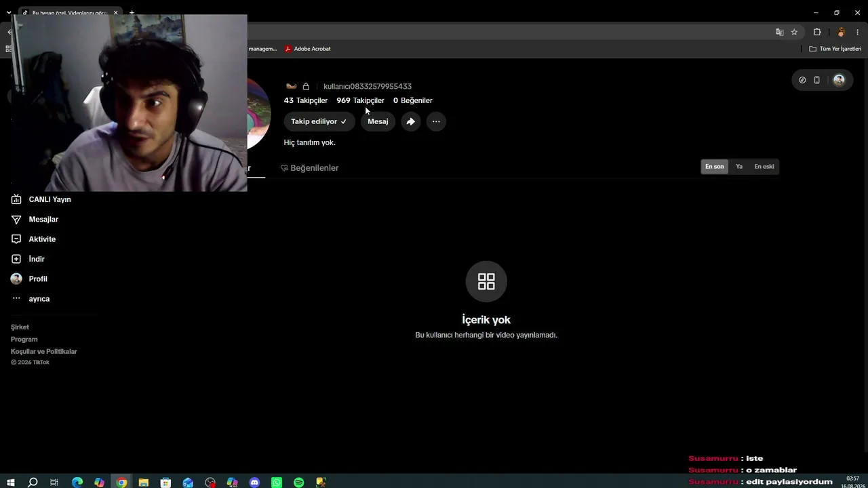Image resolution: width=868 pixels, height=488 pixels.
Task: Open CANLI Yayın in the sidebar
Action: coord(41,199)
